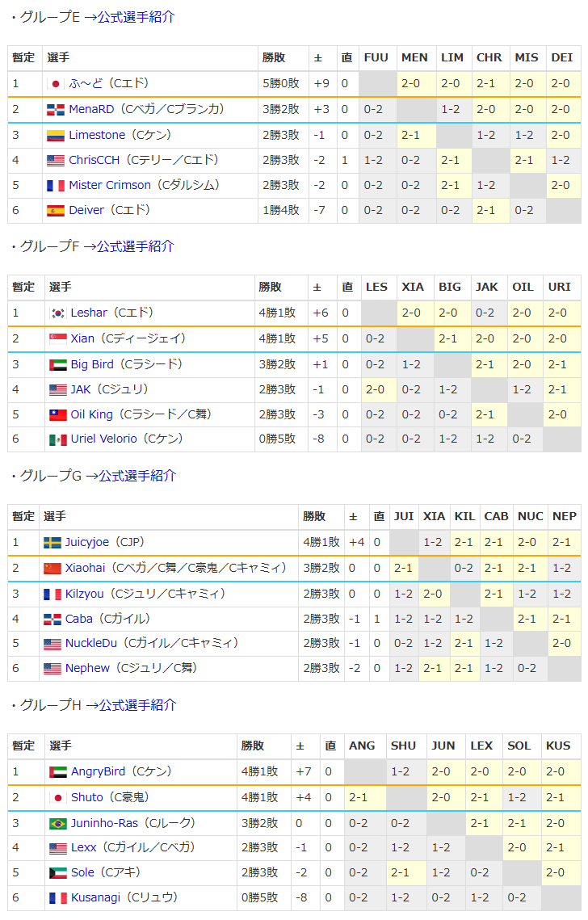This screenshot has height=920, width=588.
Task: Click the China flag next to Xiaohai
Action: [52, 569]
